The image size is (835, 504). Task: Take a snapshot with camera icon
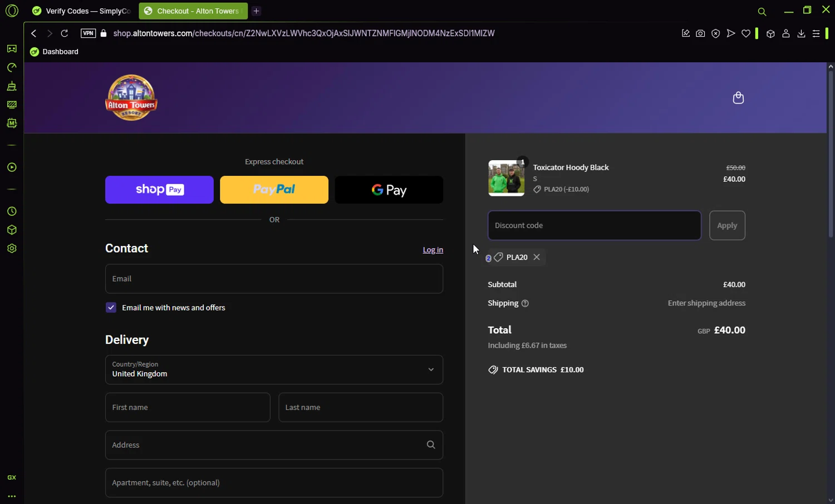[x=700, y=33]
